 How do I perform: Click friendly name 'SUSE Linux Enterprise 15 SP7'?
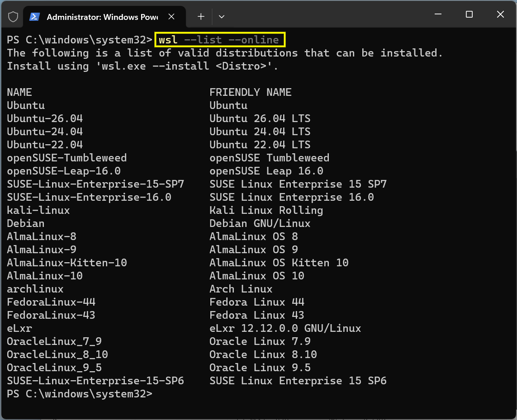tap(298, 184)
